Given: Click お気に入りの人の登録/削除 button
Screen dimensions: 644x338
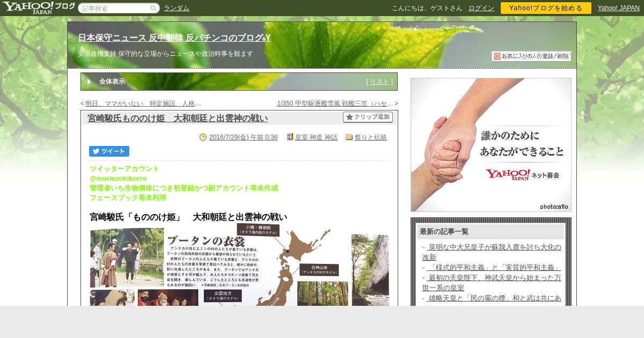Looking at the screenshot, I should tap(531, 56).
